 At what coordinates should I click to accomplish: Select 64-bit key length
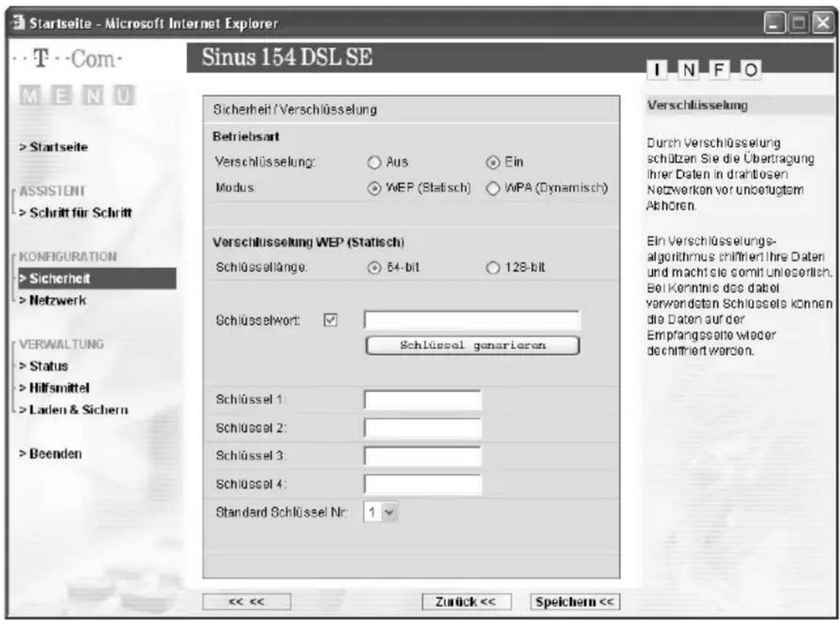[374, 268]
